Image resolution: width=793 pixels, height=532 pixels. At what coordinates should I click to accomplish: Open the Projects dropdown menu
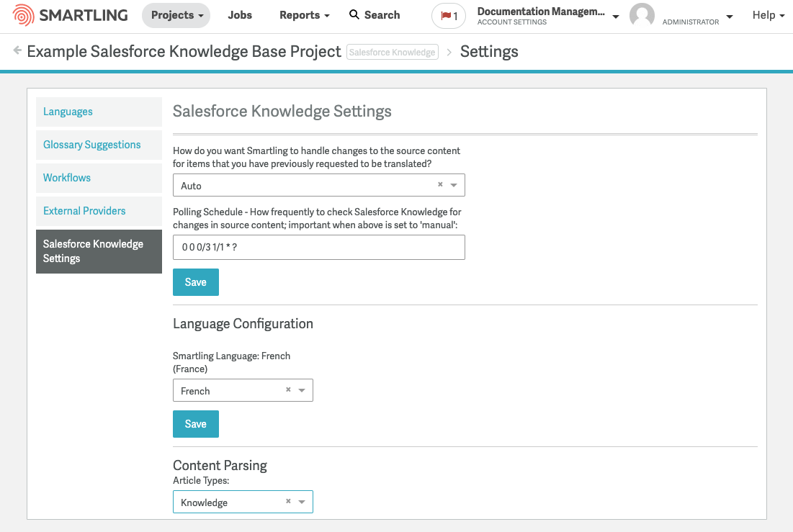click(176, 15)
